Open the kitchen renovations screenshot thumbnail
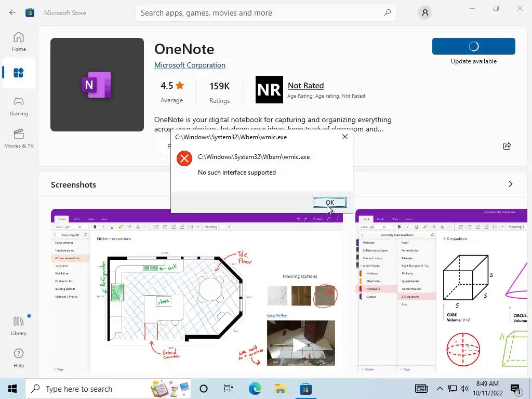Image resolution: width=532 pixels, height=399 pixels. [x=197, y=290]
